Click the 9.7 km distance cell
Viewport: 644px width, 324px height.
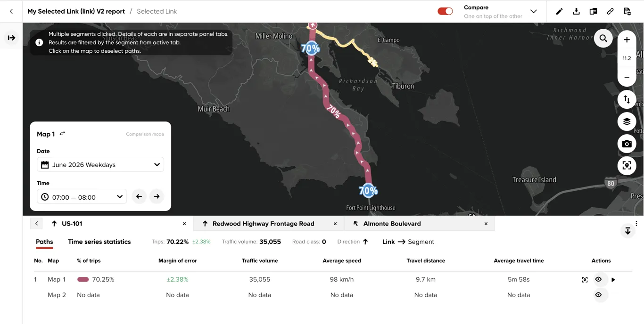(x=426, y=279)
